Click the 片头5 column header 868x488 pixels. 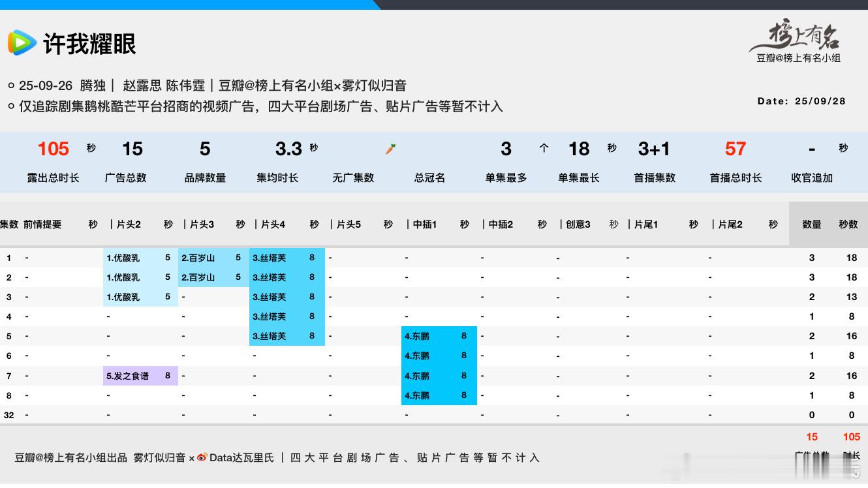(349, 224)
